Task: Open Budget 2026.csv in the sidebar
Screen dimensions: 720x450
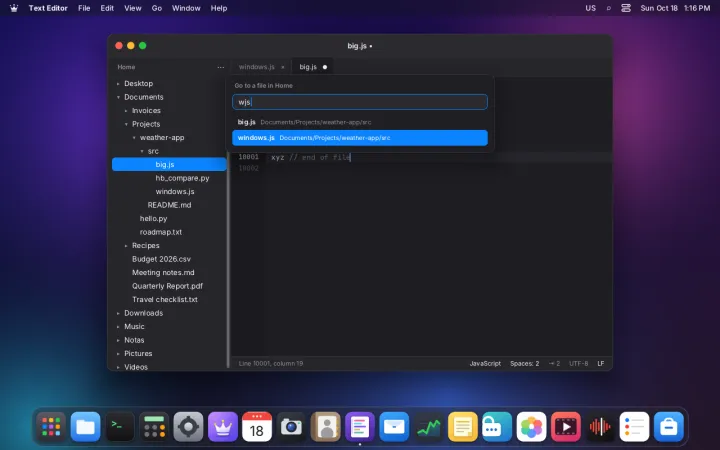Action: tap(161, 259)
